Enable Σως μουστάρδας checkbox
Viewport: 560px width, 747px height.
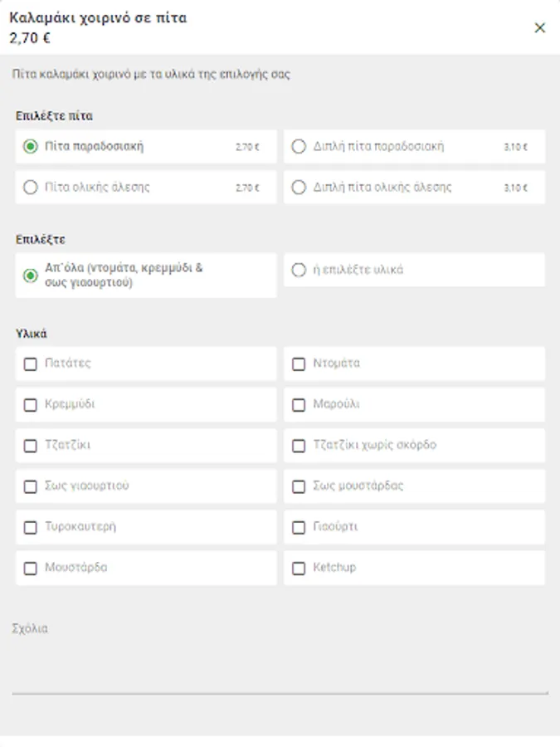[x=299, y=486]
